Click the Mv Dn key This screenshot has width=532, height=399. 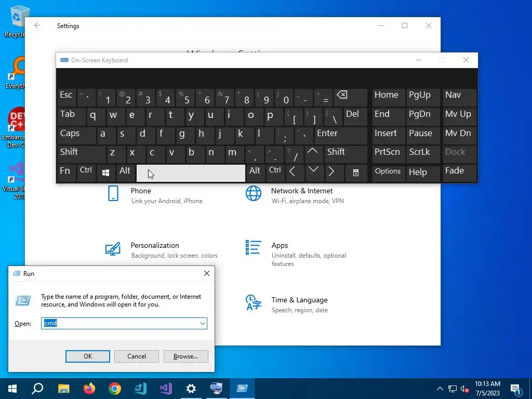[459, 135]
